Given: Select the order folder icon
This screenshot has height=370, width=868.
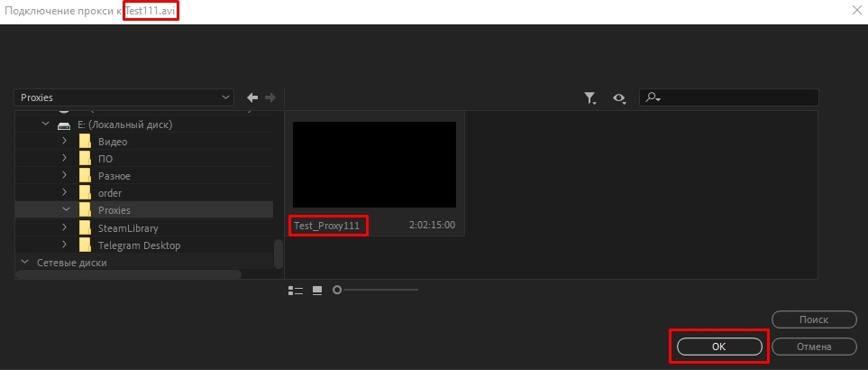Looking at the screenshot, I should (x=85, y=193).
